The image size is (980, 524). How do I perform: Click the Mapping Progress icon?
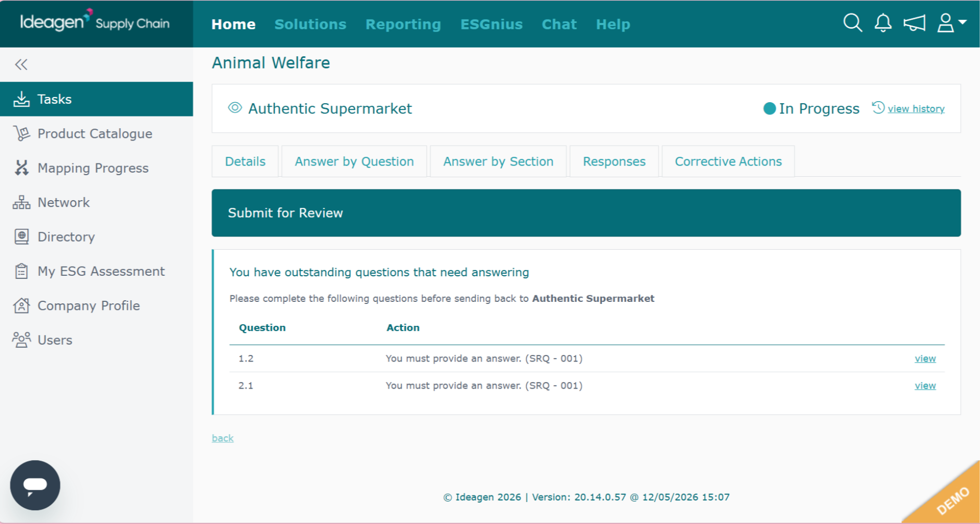click(x=21, y=168)
